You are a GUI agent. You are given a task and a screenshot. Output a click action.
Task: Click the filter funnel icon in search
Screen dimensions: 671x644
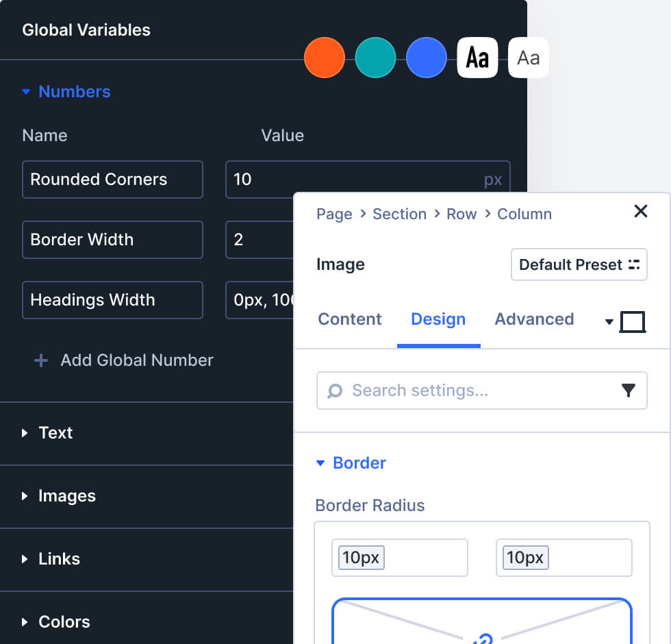coord(628,391)
